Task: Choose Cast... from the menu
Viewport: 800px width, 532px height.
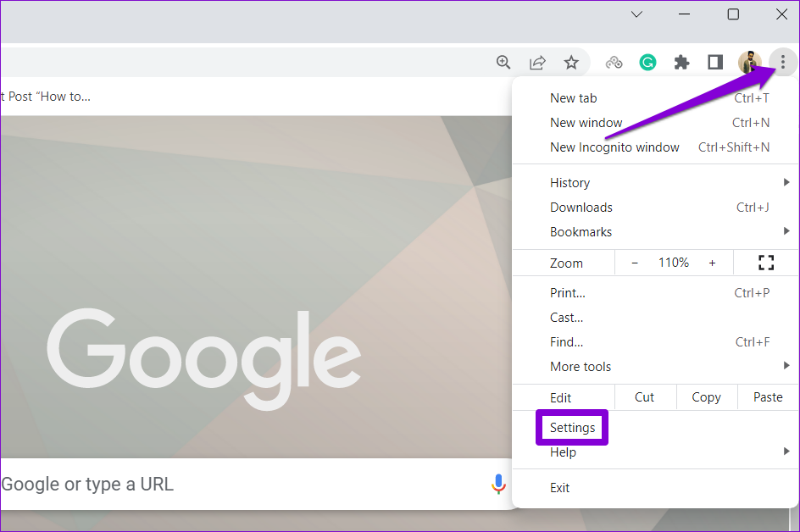Action: click(x=656, y=318)
